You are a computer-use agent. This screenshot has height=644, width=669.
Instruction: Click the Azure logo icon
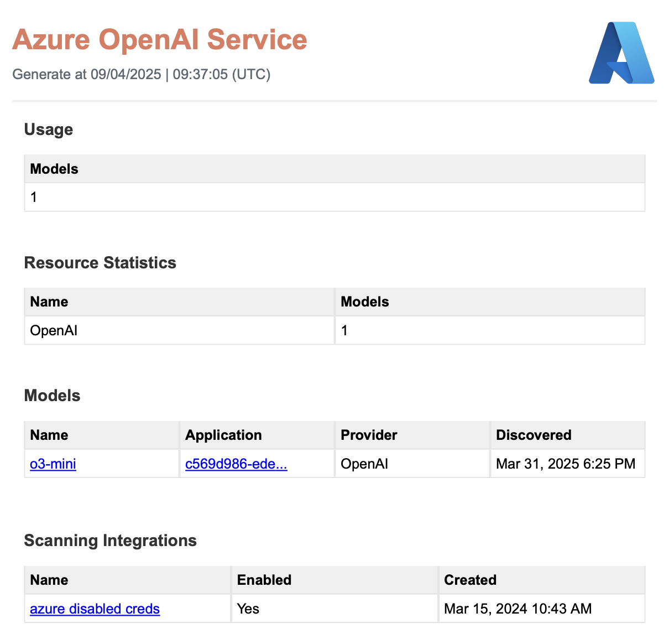click(x=621, y=53)
